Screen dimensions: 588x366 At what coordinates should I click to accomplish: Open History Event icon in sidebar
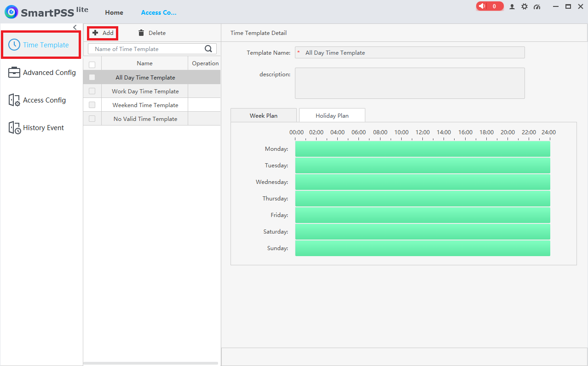14,128
